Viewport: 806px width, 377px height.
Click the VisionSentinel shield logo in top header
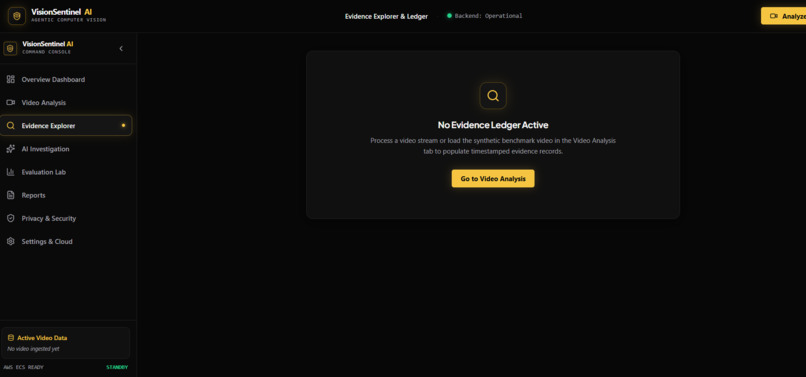coord(16,16)
